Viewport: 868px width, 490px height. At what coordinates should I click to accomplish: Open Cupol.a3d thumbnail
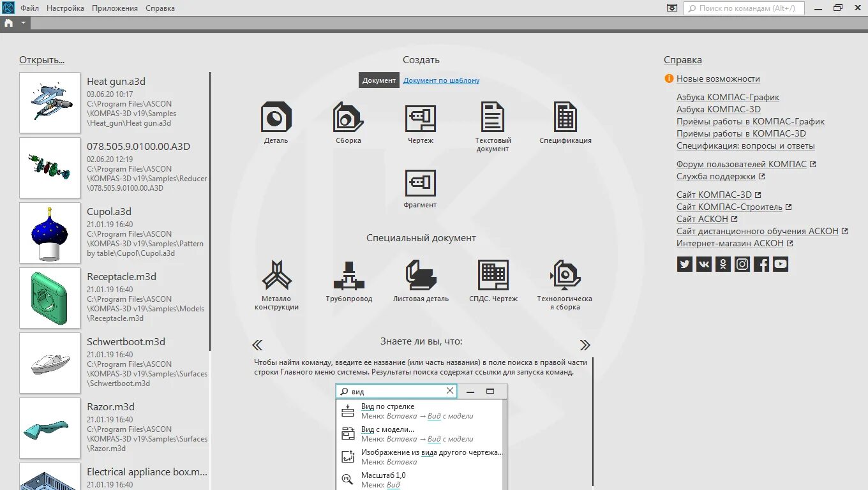[x=50, y=233]
